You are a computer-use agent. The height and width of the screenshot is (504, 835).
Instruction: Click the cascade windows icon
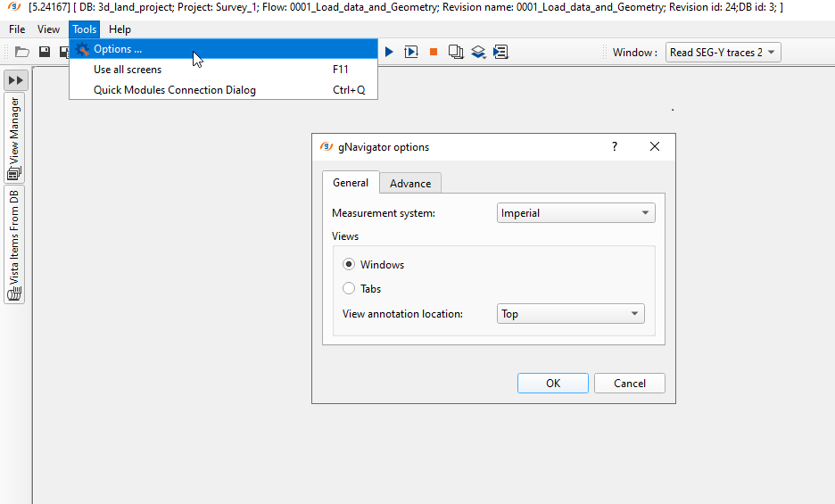tap(456, 52)
